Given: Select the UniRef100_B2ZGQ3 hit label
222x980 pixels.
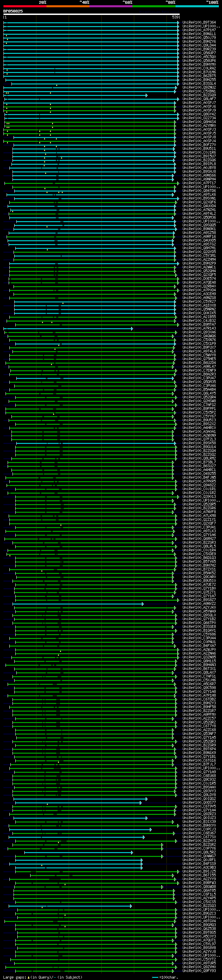Looking at the screenshot, I should [x=199, y=906].
